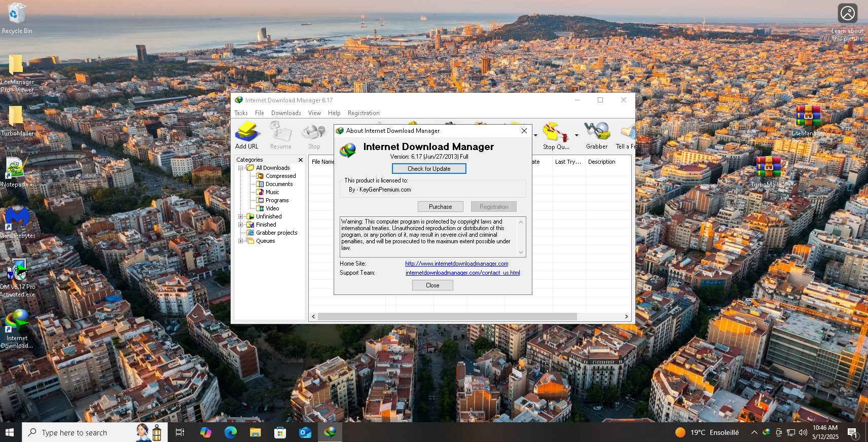The width and height of the screenshot is (868, 442).
Task: Click the horizontal scrollbar right arrow
Action: pos(626,316)
